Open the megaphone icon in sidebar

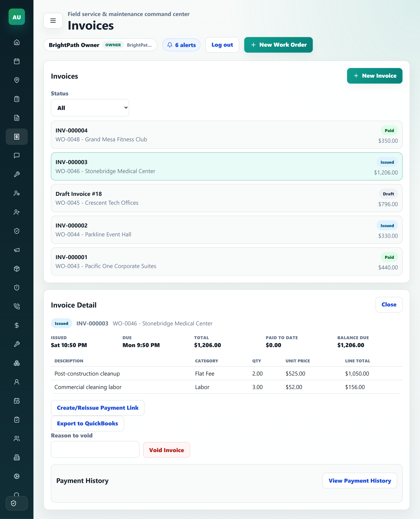(x=17, y=250)
